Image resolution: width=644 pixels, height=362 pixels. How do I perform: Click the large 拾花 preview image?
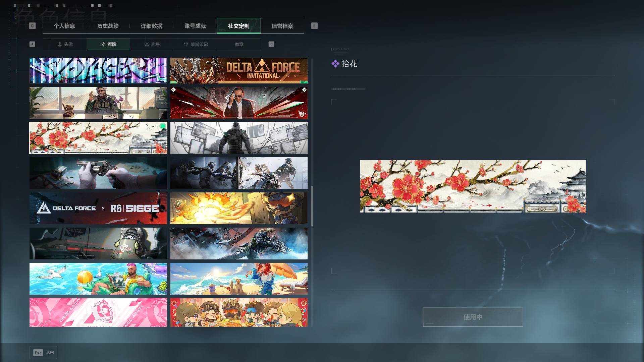473,186
